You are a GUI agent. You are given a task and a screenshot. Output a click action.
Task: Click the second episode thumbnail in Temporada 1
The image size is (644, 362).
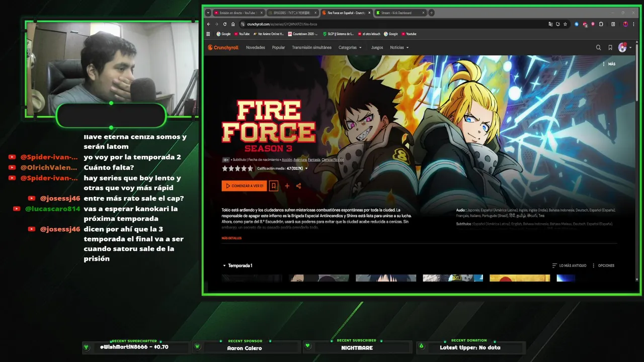click(319, 278)
